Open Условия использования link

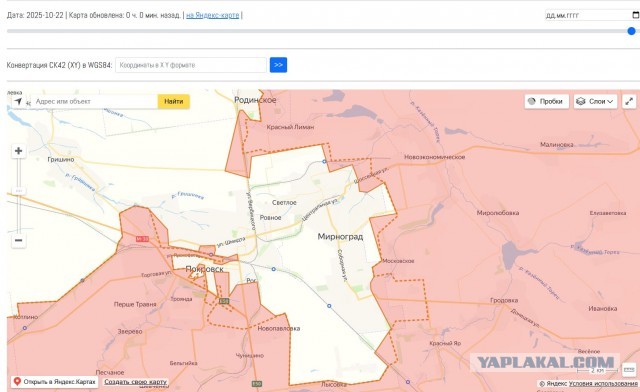click(x=603, y=383)
